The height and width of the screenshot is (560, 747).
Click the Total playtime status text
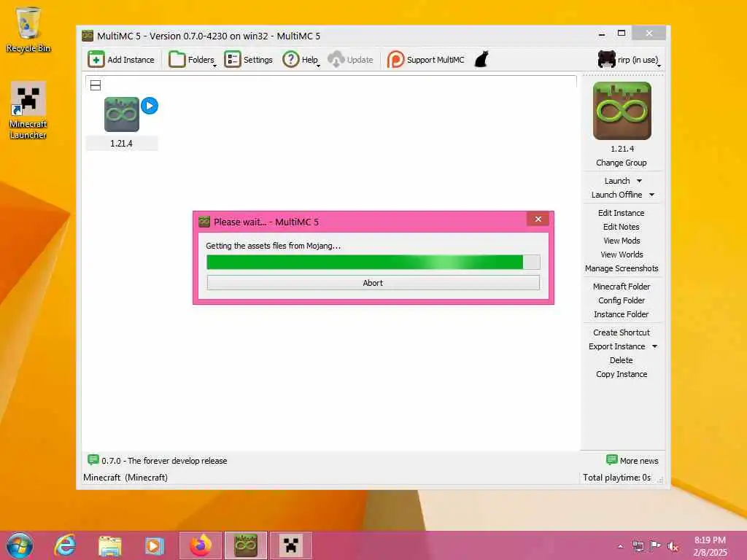(x=617, y=477)
